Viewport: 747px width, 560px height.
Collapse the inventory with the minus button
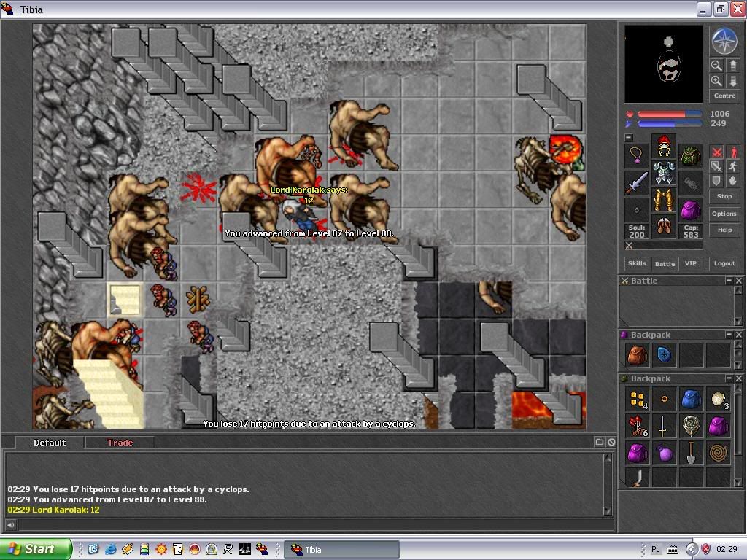[629, 138]
